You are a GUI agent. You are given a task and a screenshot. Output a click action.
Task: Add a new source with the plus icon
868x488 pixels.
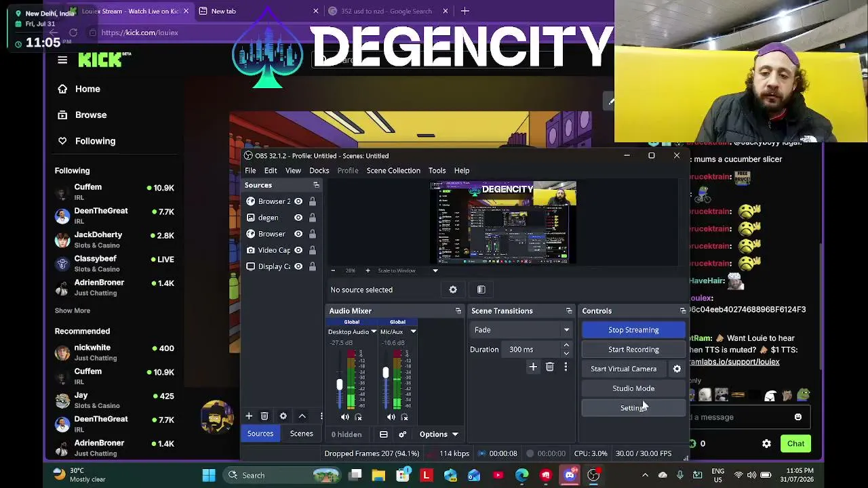(x=249, y=416)
